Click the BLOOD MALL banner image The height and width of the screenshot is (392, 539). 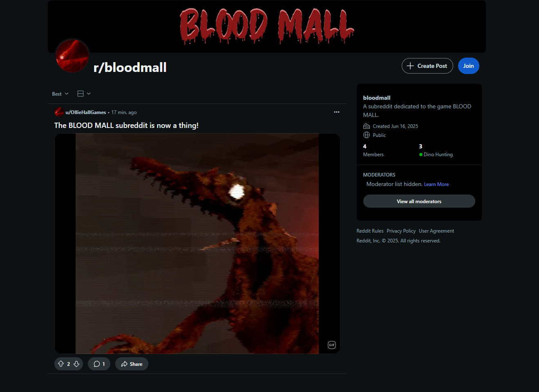(267, 27)
